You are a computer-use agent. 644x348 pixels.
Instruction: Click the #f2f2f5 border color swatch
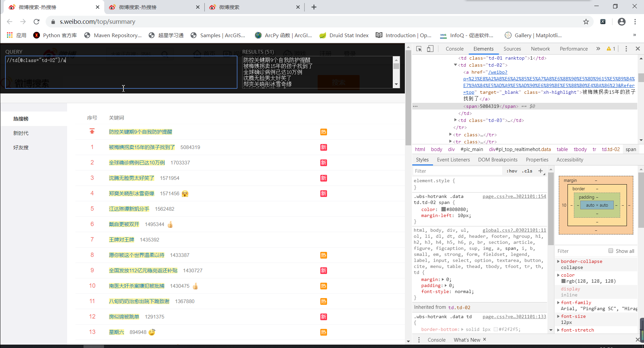pyautogui.click(x=495, y=330)
